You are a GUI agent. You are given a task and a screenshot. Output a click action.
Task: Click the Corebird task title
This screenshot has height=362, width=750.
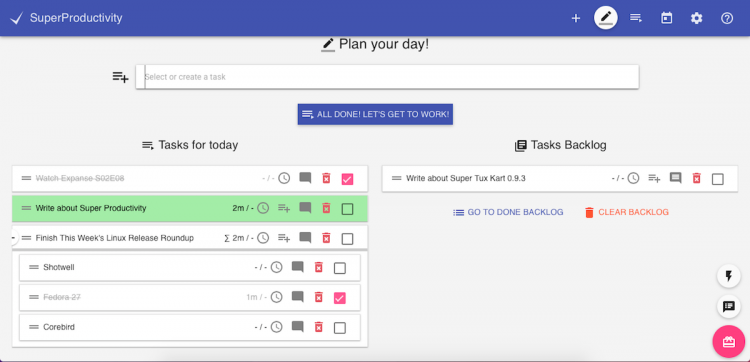(59, 327)
